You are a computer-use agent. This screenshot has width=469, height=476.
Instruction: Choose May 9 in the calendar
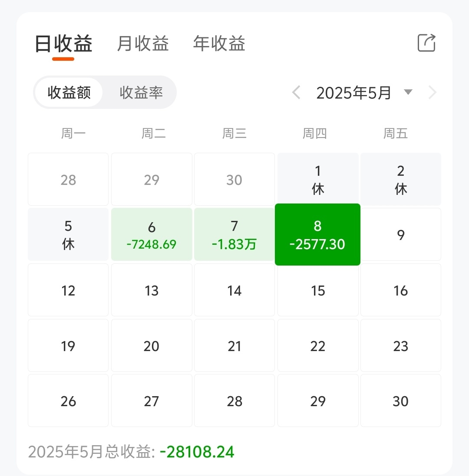point(401,234)
